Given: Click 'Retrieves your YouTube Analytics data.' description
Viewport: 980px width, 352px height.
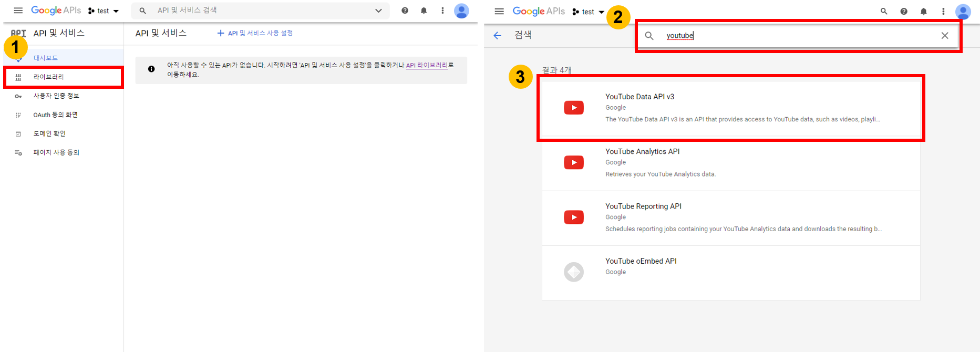Looking at the screenshot, I should click(x=661, y=174).
